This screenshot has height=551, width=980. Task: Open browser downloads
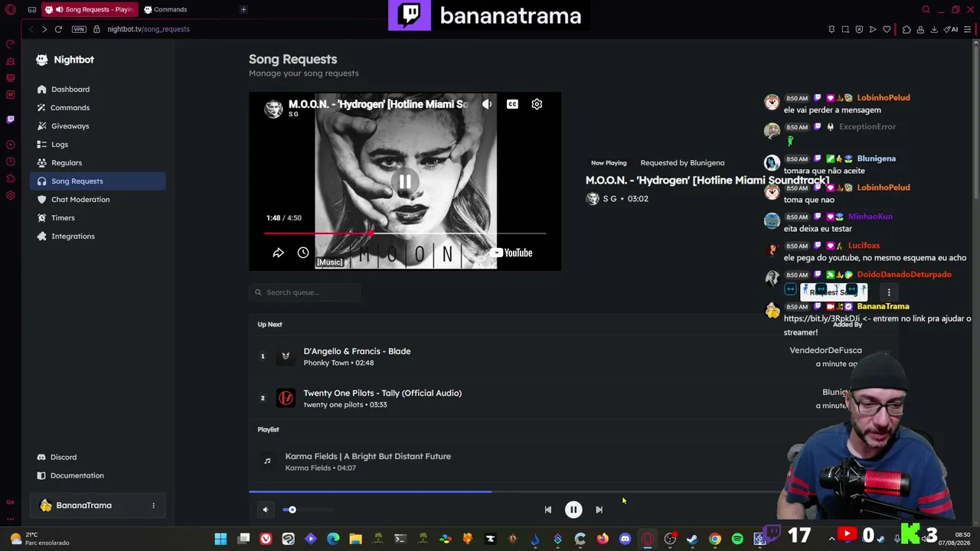[934, 29]
